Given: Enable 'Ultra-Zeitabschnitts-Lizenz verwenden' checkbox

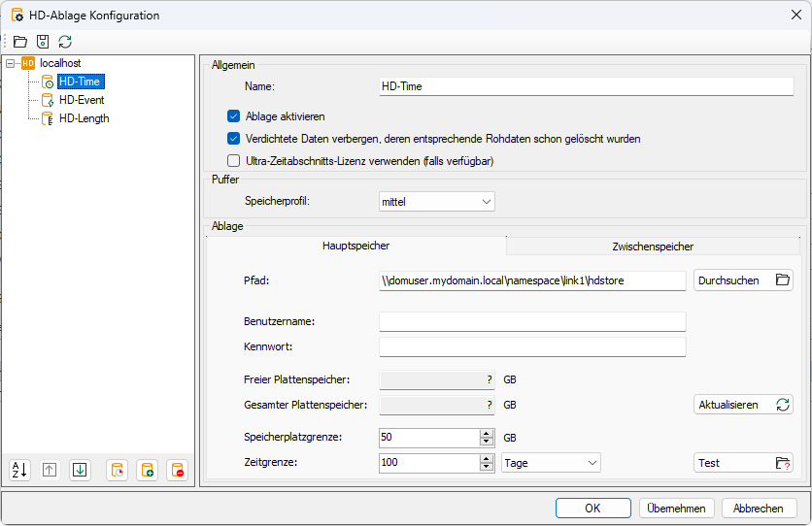Looking at the screenshot, I should click(x=233, y=161).
